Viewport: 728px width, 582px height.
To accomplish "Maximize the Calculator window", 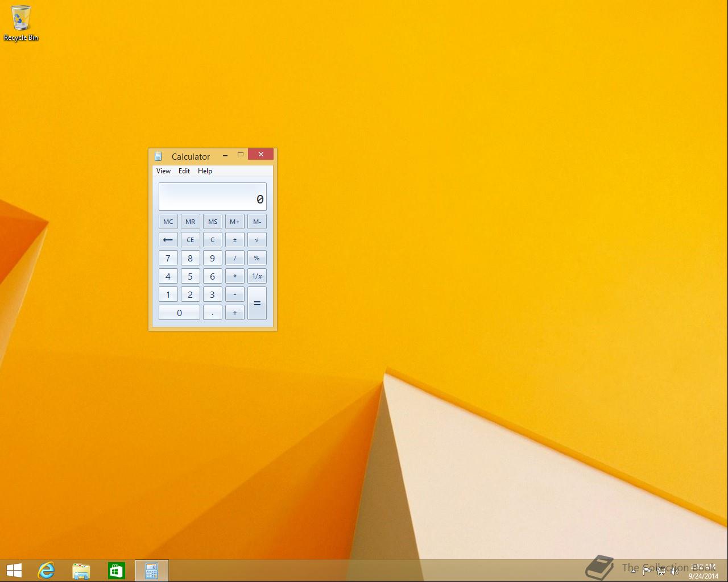I will pyautogui.click(x=241, y=155).
